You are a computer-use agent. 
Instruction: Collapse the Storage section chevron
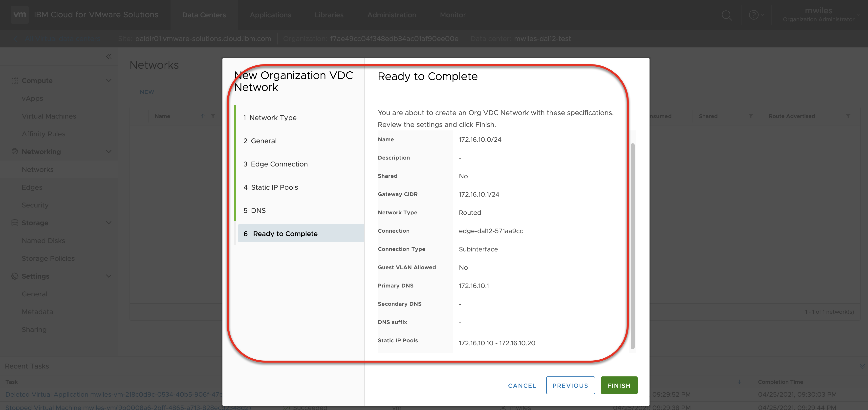[x=108, y=223]
